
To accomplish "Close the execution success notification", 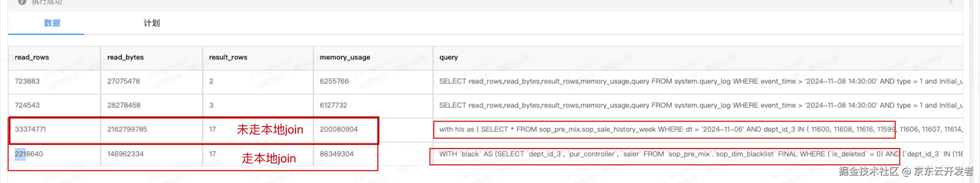I will 950,2.
